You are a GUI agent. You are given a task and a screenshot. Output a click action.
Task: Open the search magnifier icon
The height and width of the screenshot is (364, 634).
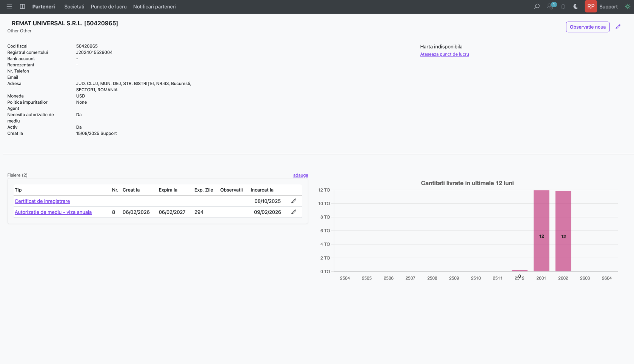537,6
